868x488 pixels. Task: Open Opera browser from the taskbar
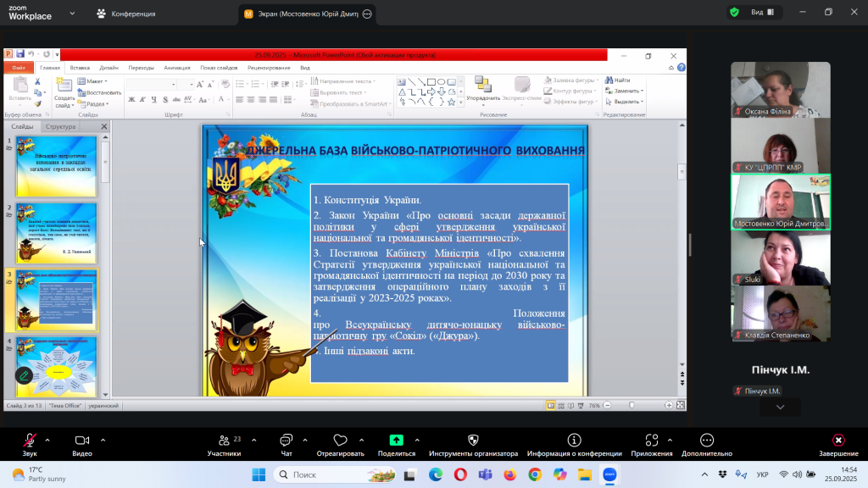[x=460, y=474]
